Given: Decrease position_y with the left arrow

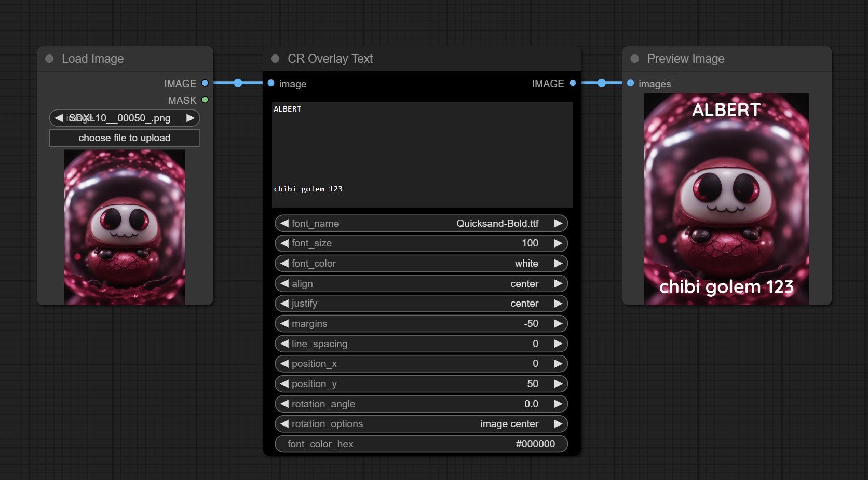Looking at the screenshot, I should (284, 384).
